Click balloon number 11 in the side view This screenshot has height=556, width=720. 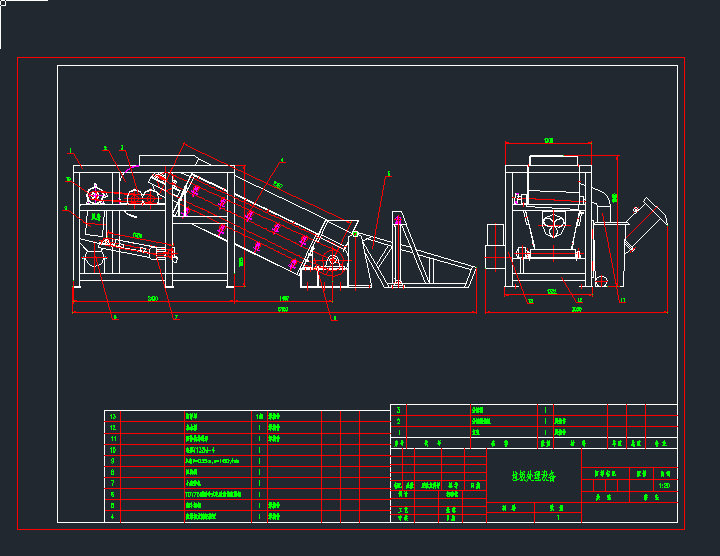(x=622, y=299)
